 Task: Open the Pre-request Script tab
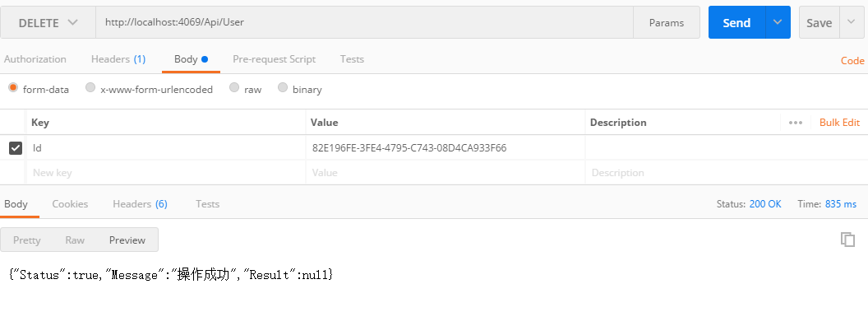coord(274,59)
